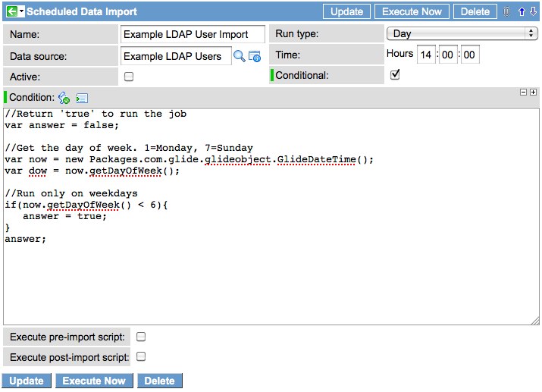Shrink the condition script field with minus
Screen dimensions: 542x392
(523, 92)
